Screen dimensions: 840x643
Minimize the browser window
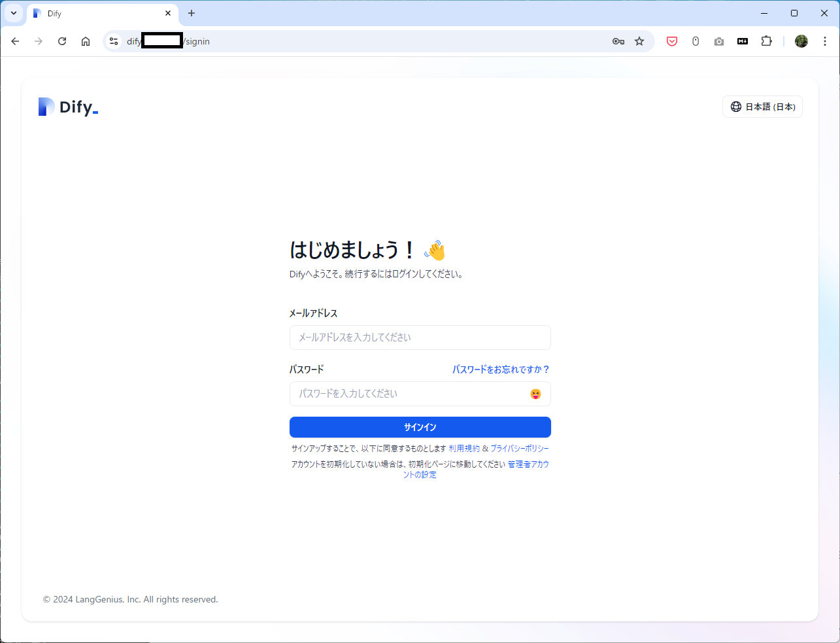[764, 13]
